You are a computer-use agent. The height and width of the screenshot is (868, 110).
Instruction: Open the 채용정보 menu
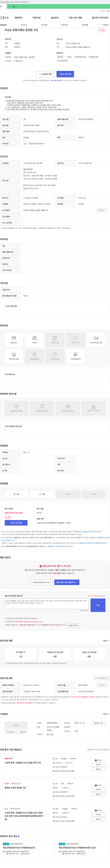click(x=18, y=18)
